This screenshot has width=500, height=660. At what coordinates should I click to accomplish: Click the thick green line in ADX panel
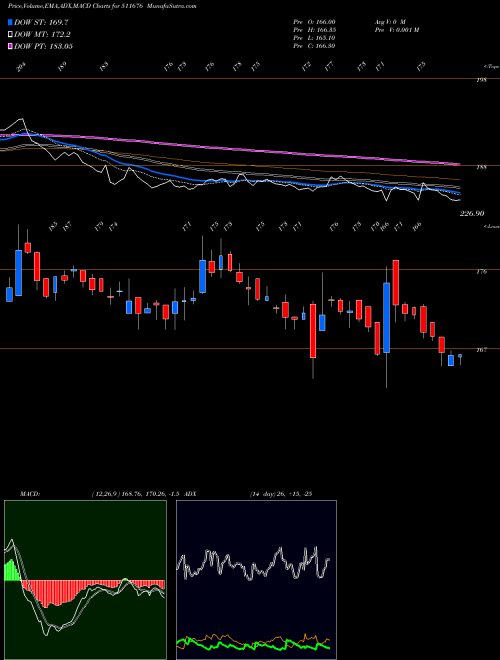(253, 645)
